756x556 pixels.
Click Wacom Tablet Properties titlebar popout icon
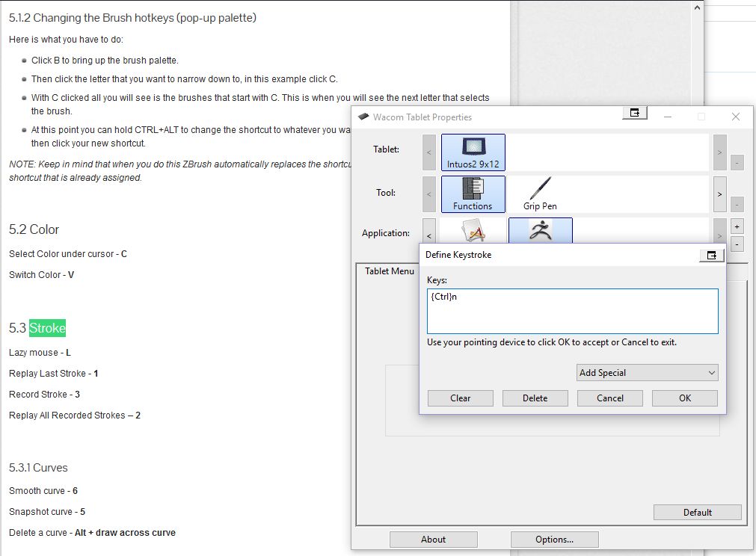pos(635,113)
